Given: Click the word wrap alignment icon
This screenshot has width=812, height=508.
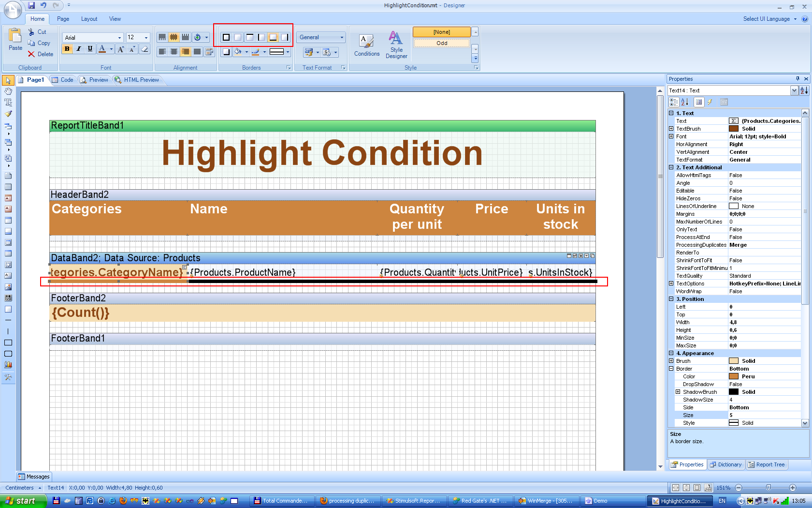Looking at the screenshot, I should [x=209, y=52].
